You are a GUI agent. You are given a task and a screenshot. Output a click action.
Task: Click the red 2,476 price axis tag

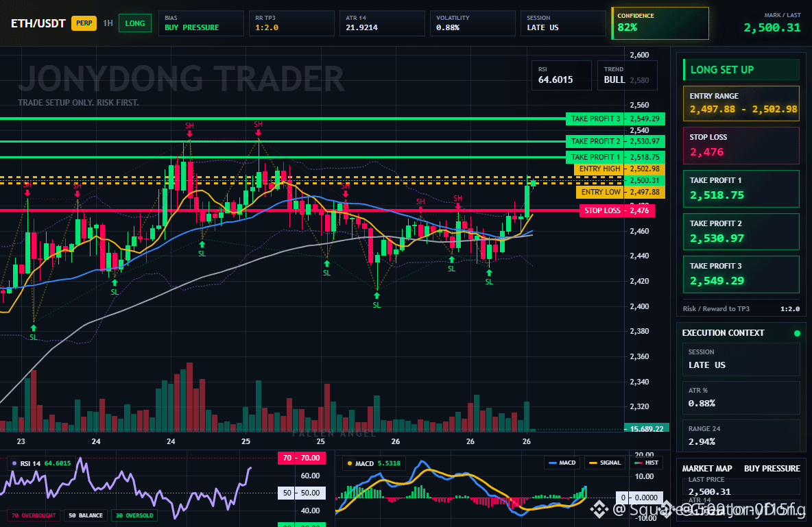coord(640,210)
